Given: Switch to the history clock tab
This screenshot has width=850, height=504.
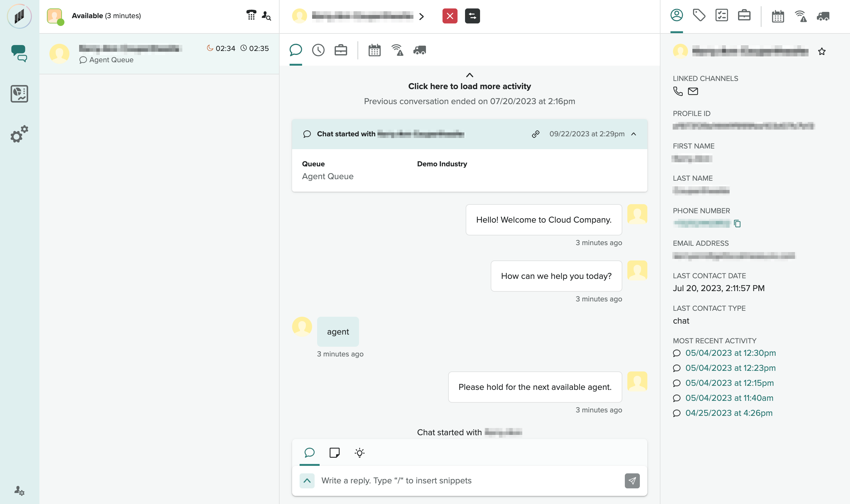Looking at the screenshot, I should 318,50.
